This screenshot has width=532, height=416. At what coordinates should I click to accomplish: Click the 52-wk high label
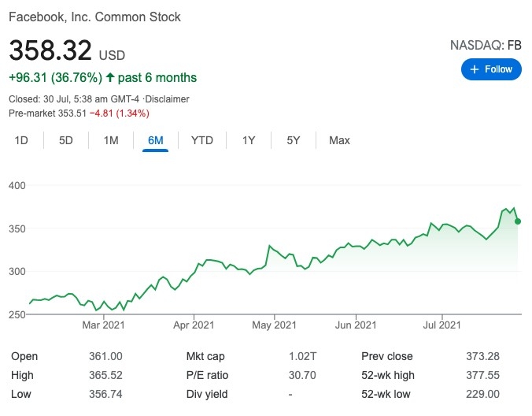pos(388,375)
